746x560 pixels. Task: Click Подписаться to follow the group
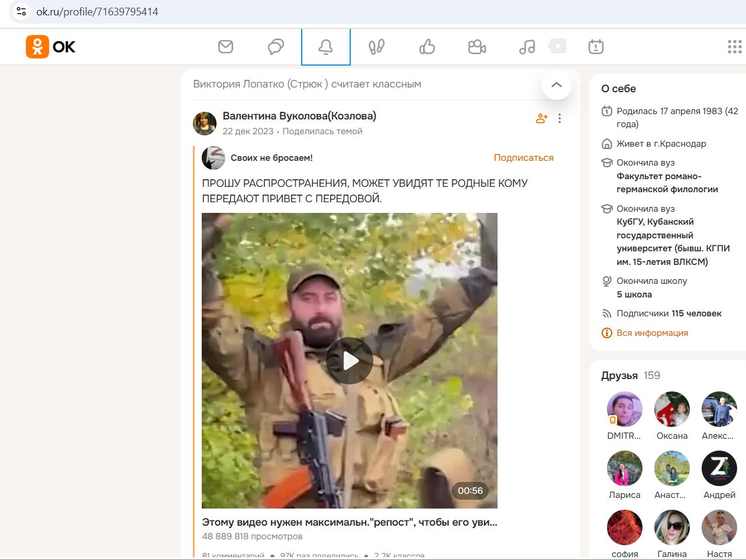pyautogui.click(x=524, y=158)
